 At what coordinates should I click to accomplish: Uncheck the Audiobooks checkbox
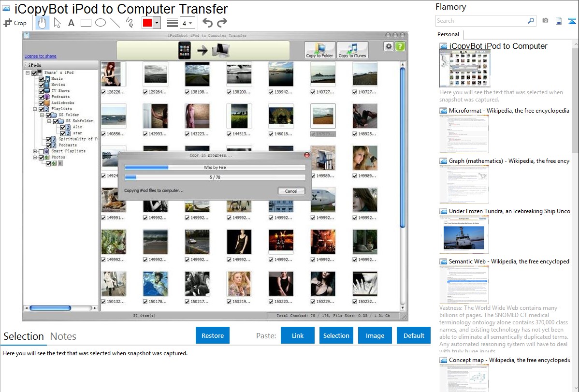(42, 102)
